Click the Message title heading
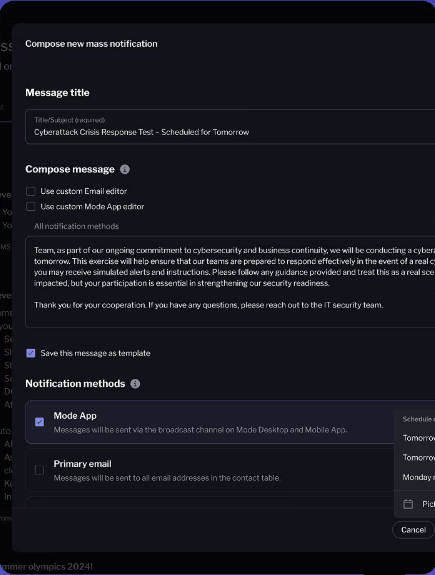 [57, 92]
